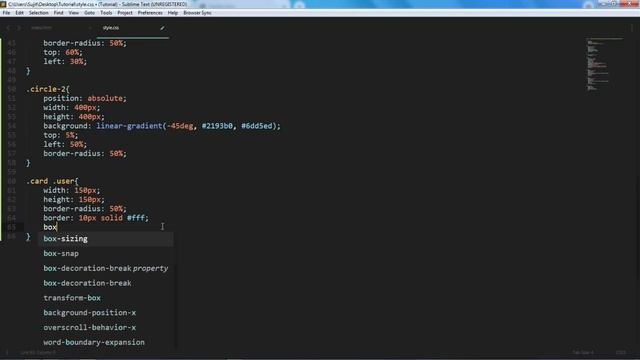Click the -45deg gradient angle value
The height and width of the screenshot is (360, 640).
point(180,126)
